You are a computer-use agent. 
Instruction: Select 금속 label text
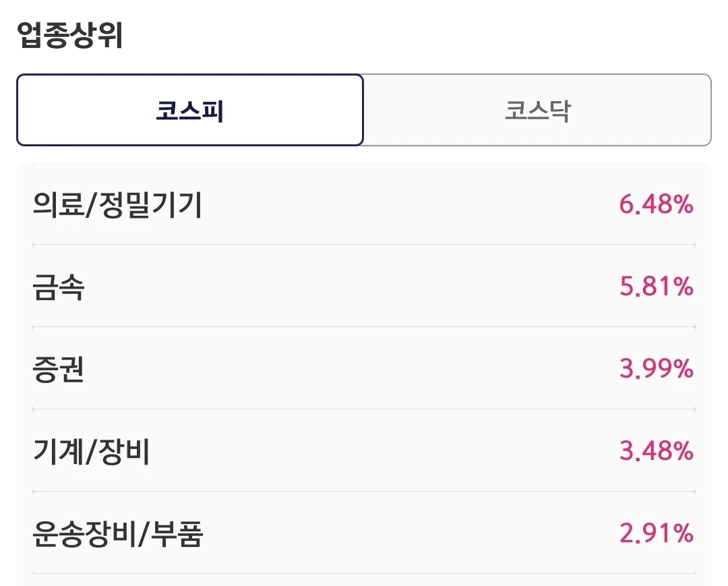click(59, 287)
